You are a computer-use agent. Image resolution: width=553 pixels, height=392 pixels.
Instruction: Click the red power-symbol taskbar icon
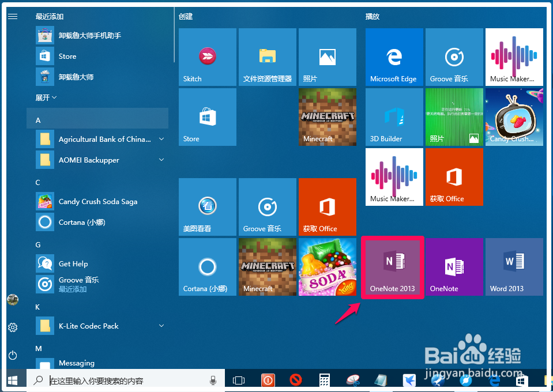pyautogui.click(x=268, y=380)
